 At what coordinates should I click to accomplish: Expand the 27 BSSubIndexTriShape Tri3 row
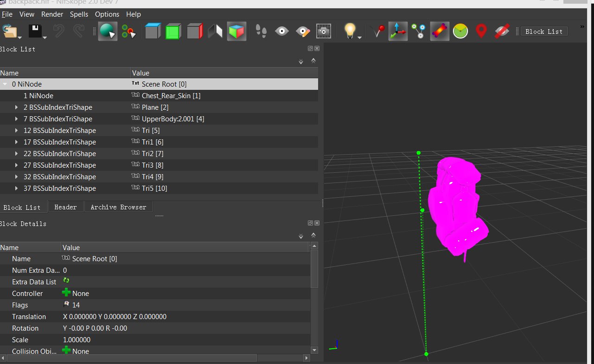tap(17, 165)
